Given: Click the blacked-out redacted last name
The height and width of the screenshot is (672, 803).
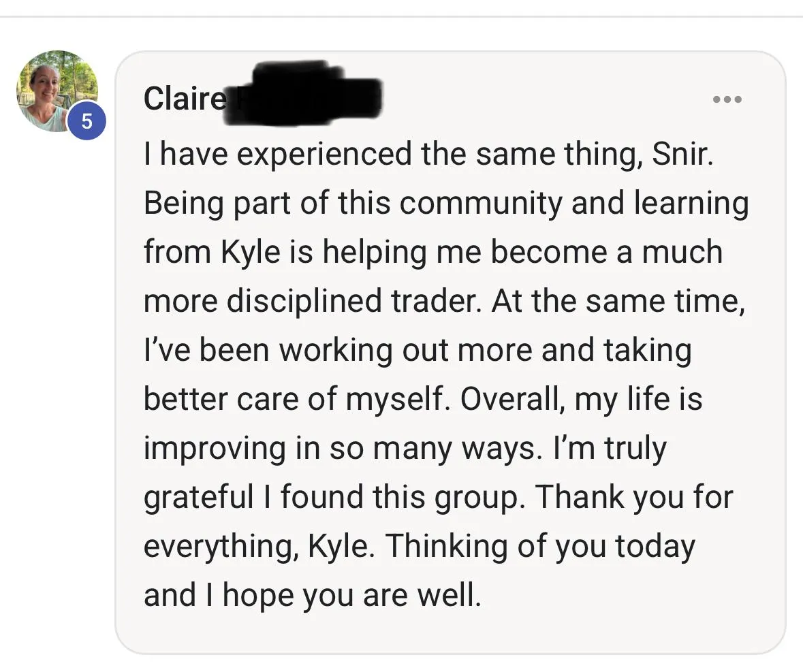Looking at the screenshot, I should pyautogui.click(x=304, y=94).
